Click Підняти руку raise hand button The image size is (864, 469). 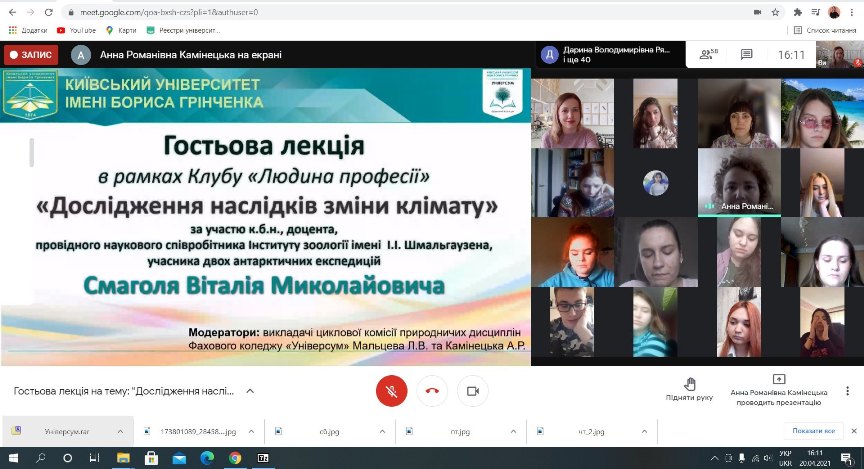tap(689, 389)
